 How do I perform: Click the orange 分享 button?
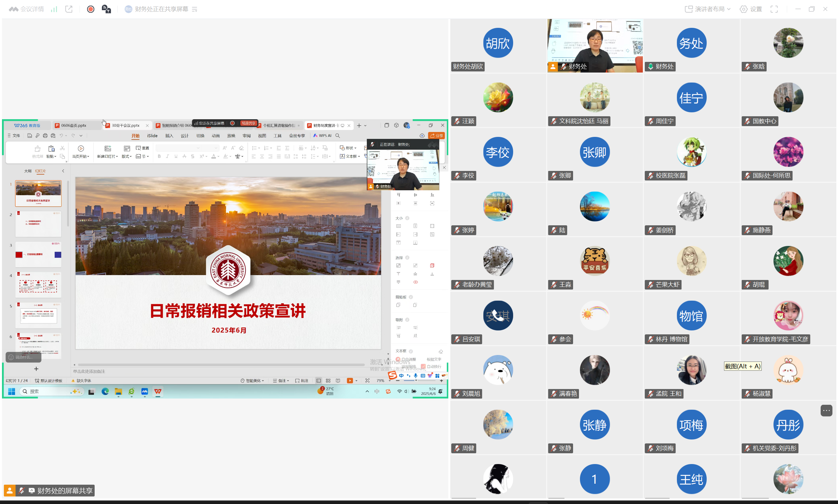pyautogui.click(x=436, y=136)
